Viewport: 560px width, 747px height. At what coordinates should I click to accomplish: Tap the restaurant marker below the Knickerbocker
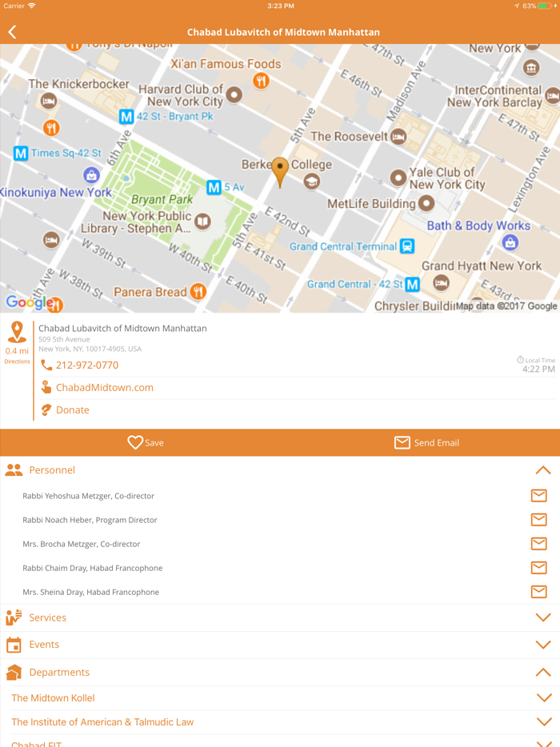51,128
